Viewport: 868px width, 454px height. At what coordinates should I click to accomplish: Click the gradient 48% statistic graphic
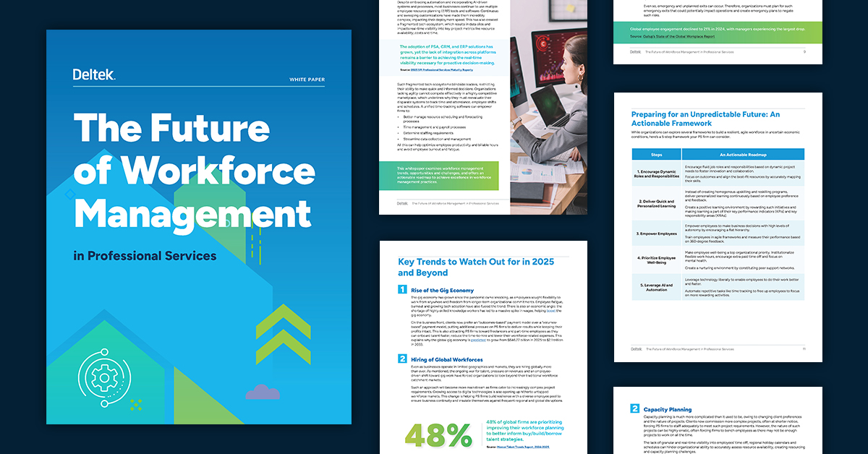pos(438,434)
